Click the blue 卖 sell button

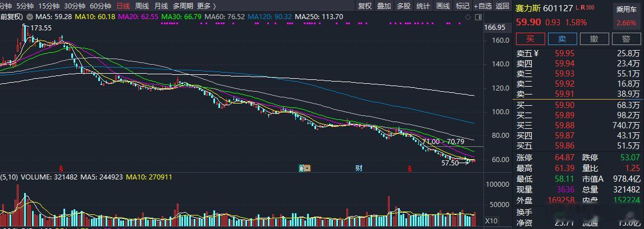(x=562, y=39)
